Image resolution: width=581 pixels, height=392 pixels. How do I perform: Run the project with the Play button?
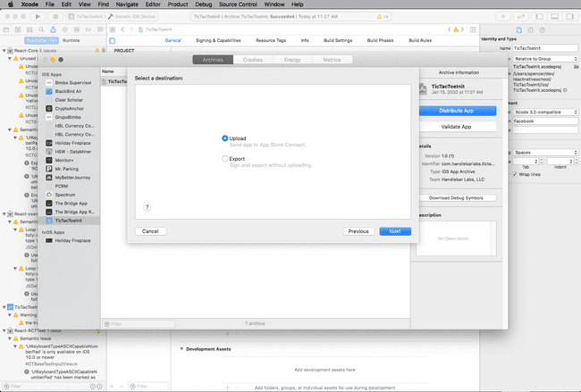(x=38, y=16)
